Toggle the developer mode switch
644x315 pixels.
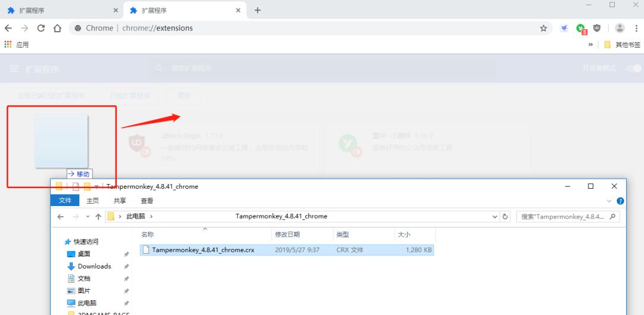point(633,68)
